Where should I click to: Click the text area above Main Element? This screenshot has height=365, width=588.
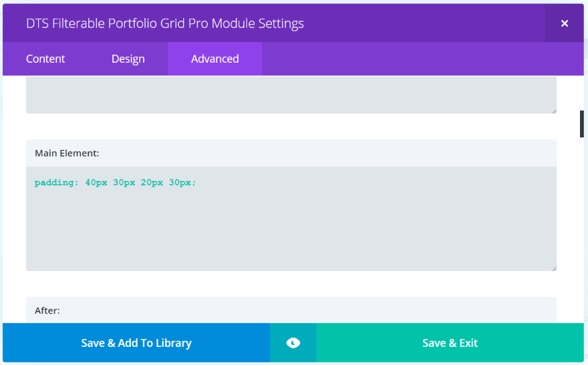point(291,95)
